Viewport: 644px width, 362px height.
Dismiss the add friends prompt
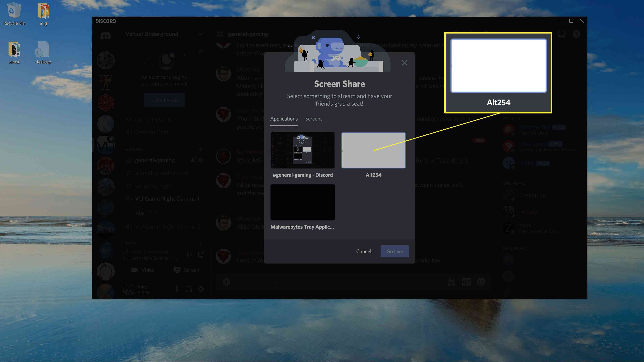pyautogui.click(x=200, y=51)
